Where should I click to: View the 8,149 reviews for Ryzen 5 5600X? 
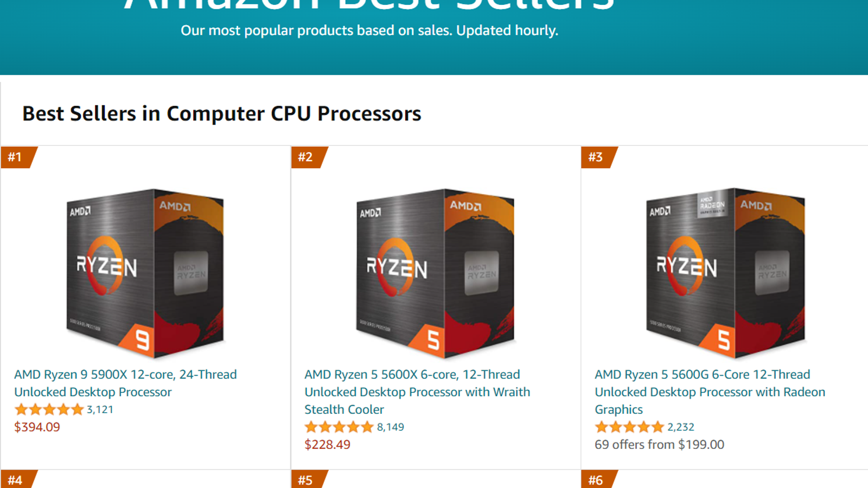(391, 427)
